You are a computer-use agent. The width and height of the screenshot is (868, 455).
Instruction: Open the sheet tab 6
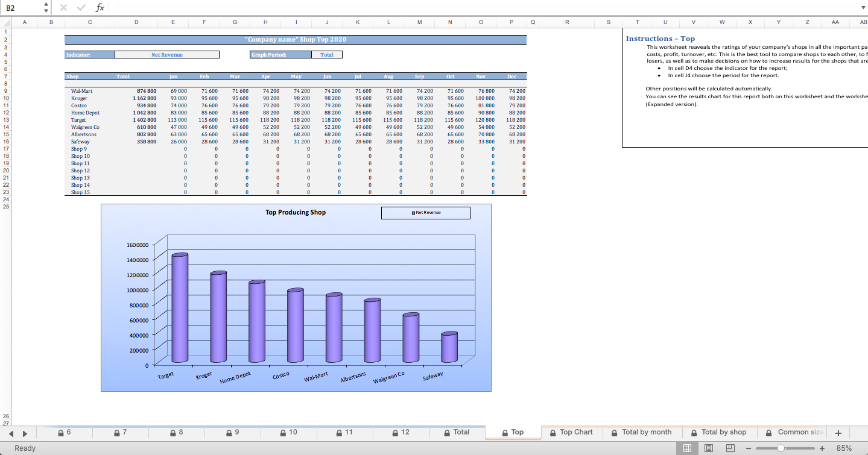64,432
